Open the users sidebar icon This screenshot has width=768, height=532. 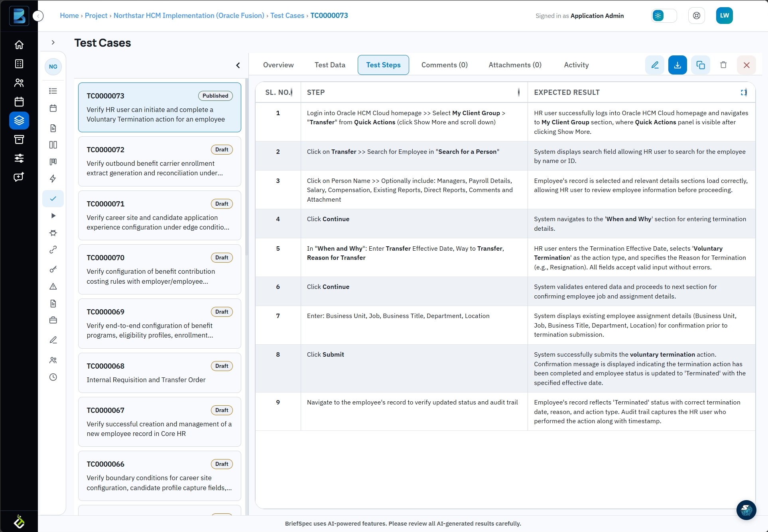19,82
